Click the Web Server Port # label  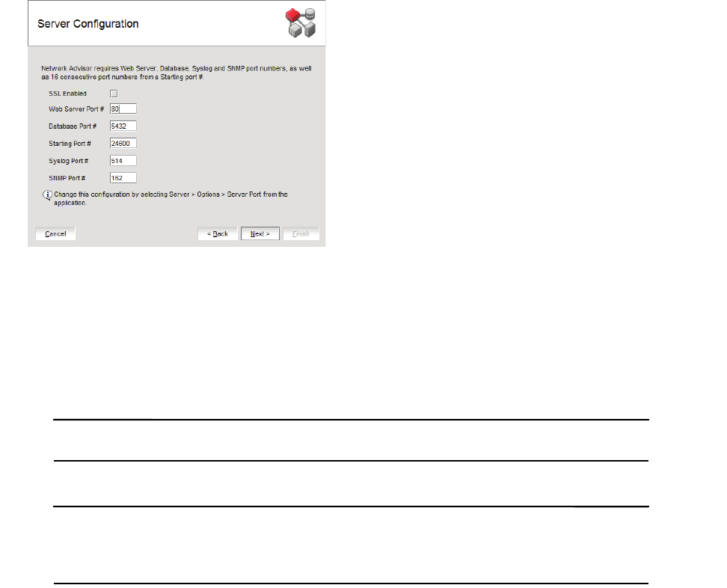click(76, 109)
